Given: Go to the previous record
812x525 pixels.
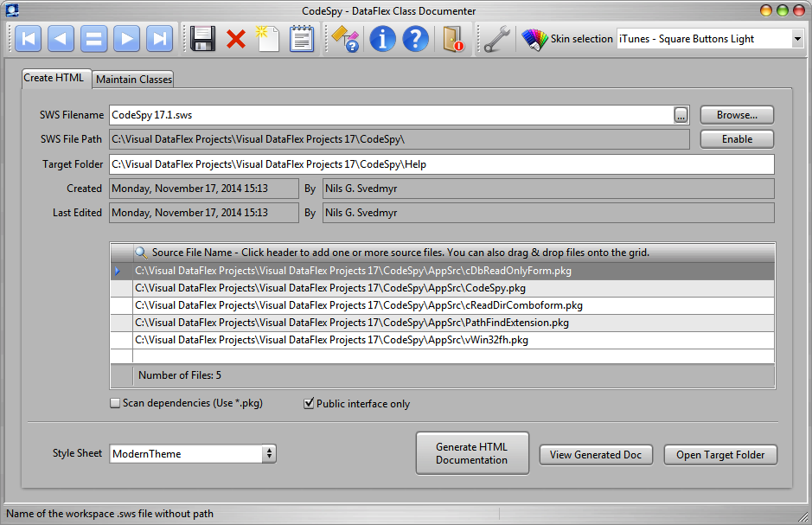Looking at the screenshot, I should 61,39.
